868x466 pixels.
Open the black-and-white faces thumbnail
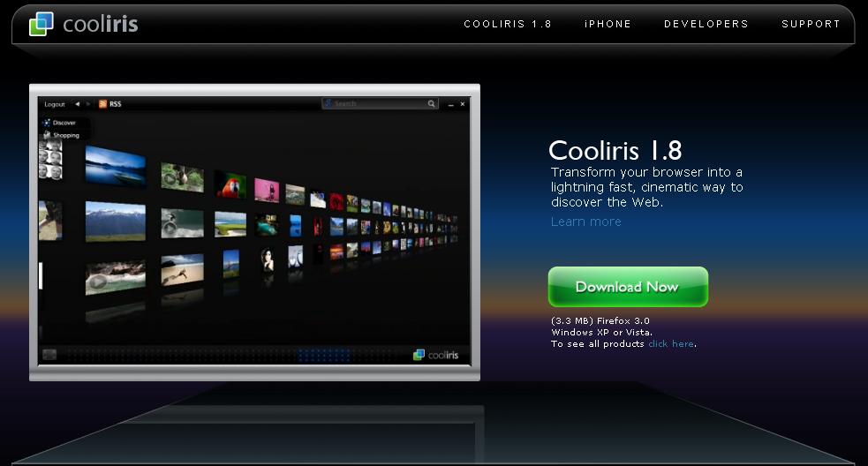coord(50,160)
